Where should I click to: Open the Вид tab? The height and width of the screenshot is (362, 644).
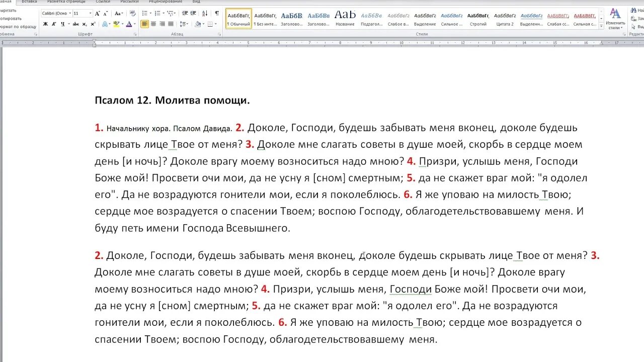pyautogui.click(x=196, y=2)
